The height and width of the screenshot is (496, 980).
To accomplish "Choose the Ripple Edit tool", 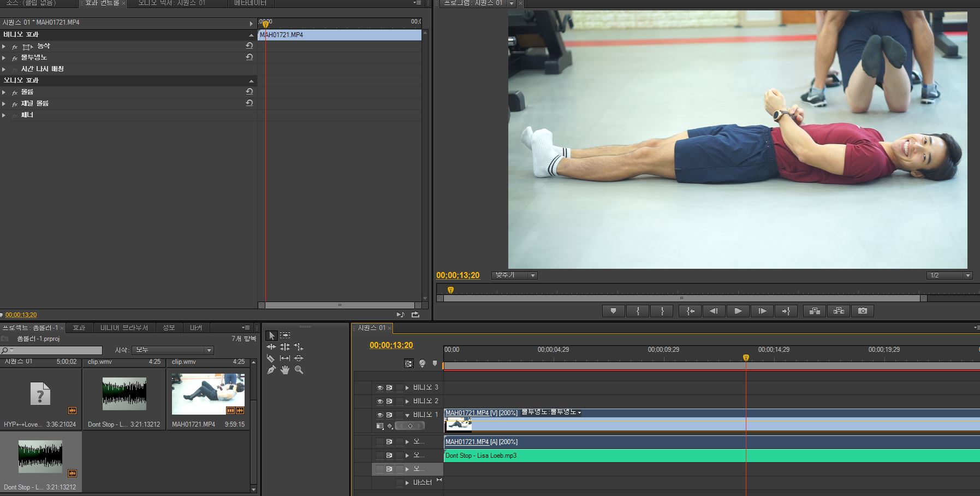I will 271,347.
